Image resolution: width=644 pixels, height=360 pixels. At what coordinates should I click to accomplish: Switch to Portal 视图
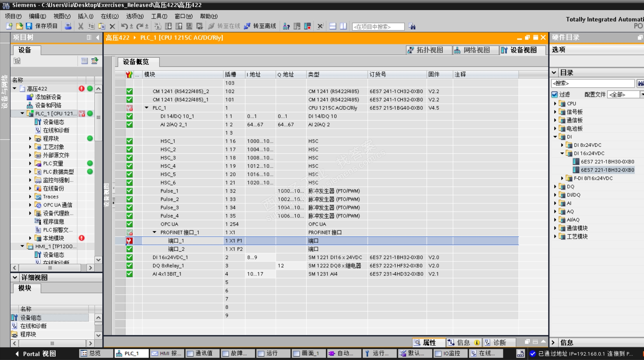(x=35, y=354)
